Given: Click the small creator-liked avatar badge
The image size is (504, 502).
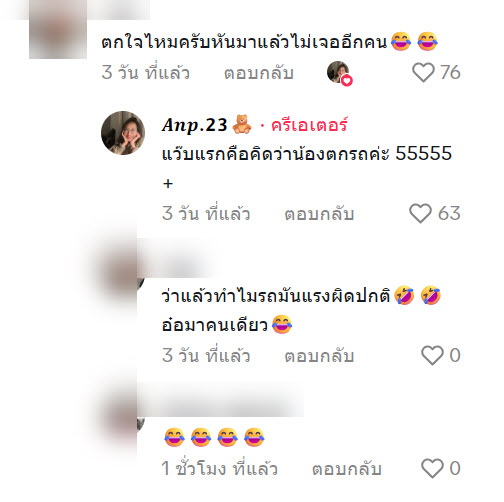Looking at the screenshot, I should (x=340, y=73).
